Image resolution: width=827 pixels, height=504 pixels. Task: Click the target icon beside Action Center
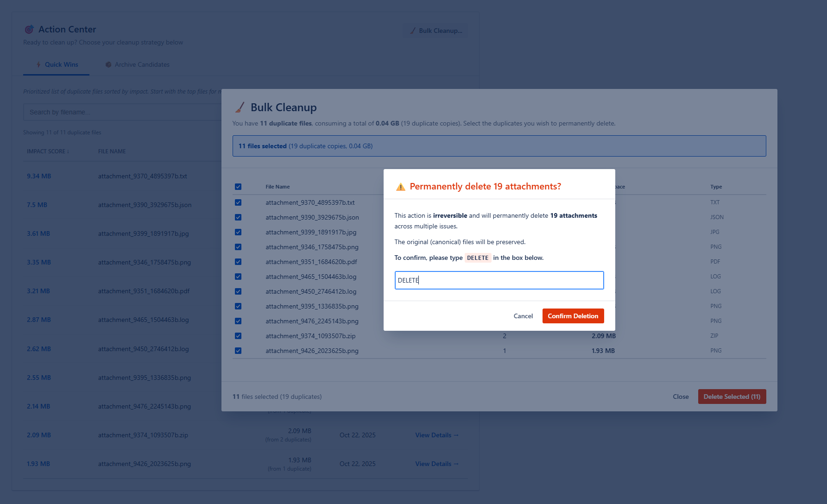tap(29, 29)
